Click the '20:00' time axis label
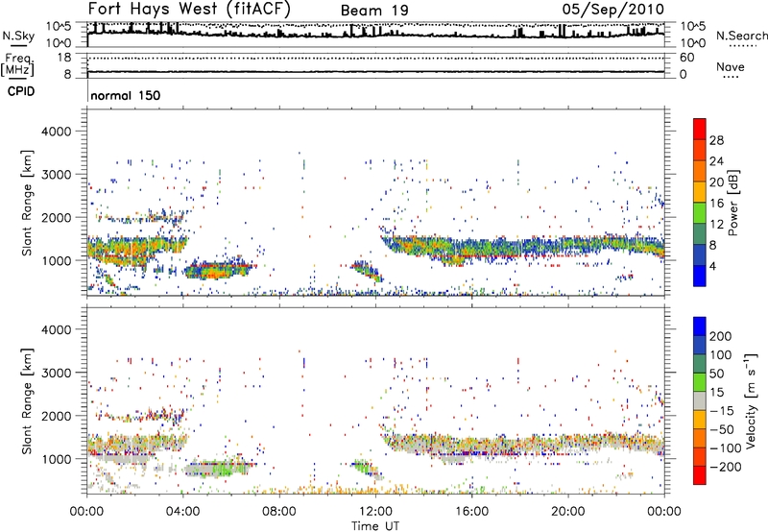The width and height of the screenshot is (768, 532). pos(568,512)
